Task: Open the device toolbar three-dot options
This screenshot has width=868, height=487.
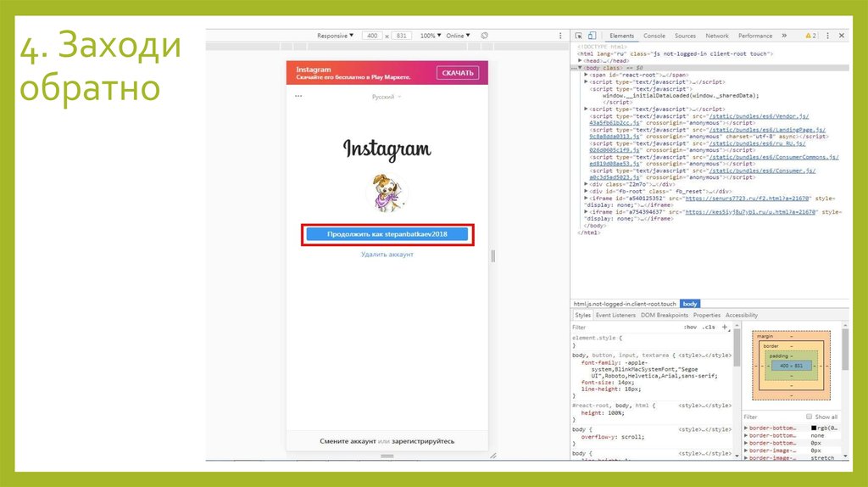Action: 560,36
